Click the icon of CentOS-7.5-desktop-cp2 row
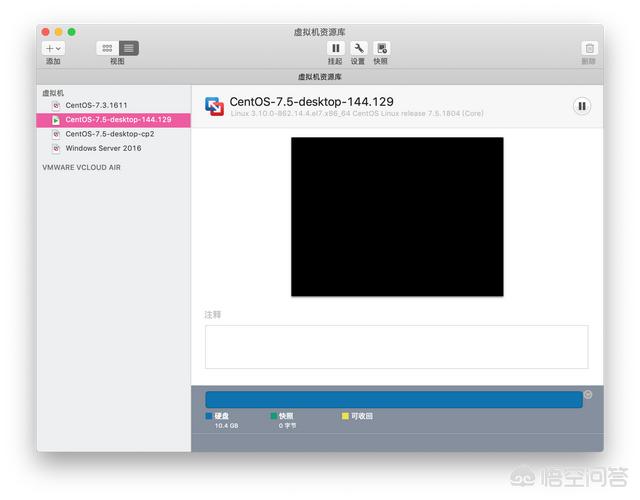This screenshot has height=500, width=640. 56,134
